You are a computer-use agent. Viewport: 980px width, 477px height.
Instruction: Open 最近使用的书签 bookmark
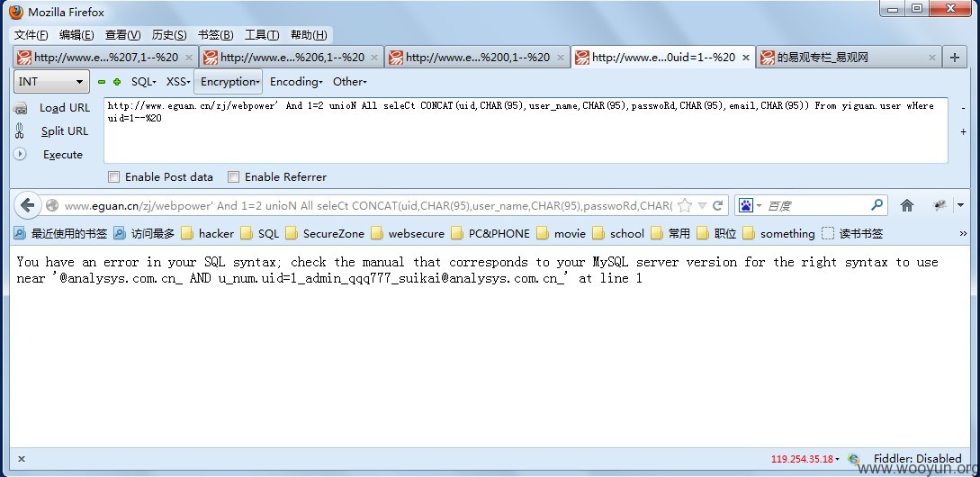60,234
